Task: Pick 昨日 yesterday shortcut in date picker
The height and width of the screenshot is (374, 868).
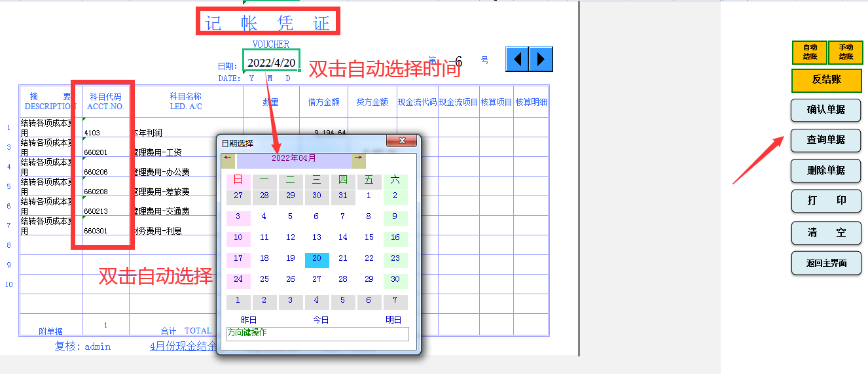Action: tap(249, 320)
